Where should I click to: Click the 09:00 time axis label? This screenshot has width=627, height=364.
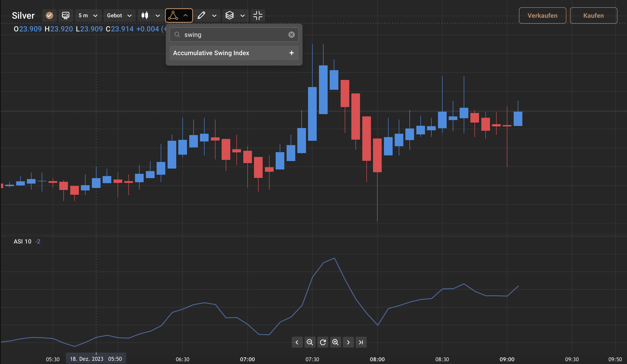(507, 359)
